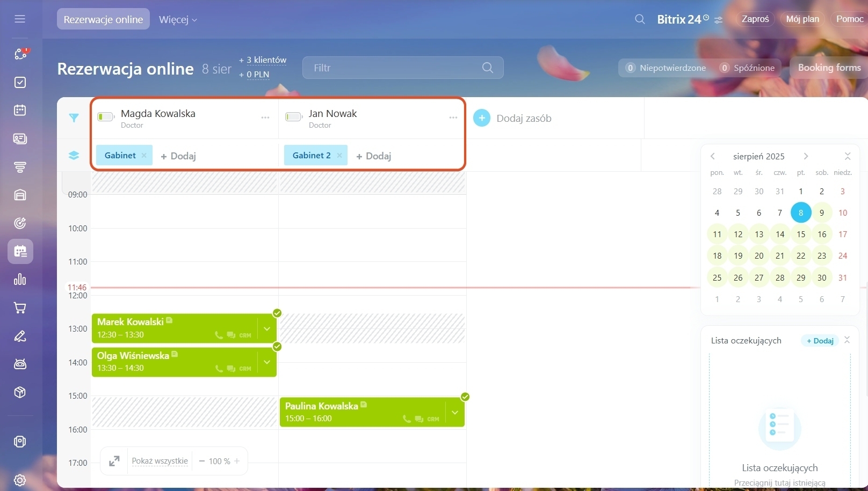Open the warehouse store icon in sidebar

point(20,195)
